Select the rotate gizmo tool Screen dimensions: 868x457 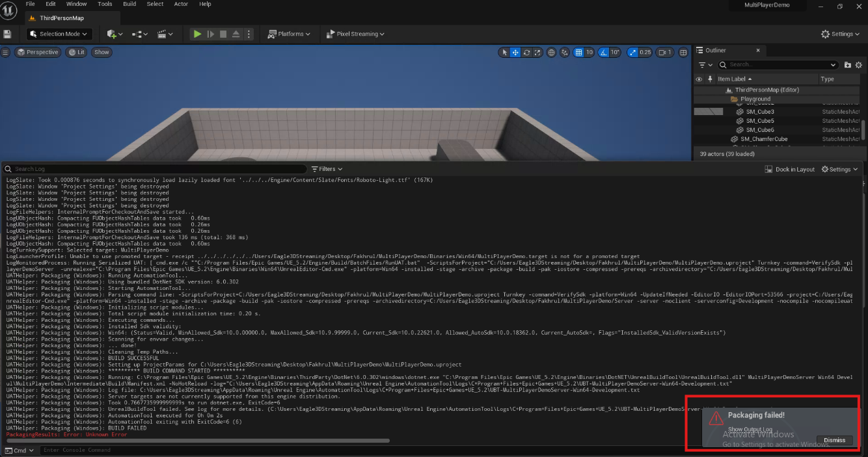tap(526, 53)
